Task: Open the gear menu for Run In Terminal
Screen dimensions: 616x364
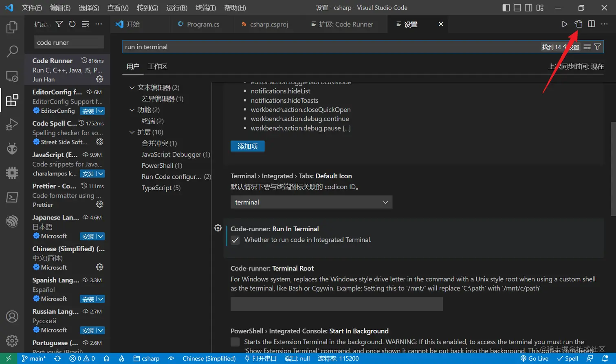Action: coord(218,228)
